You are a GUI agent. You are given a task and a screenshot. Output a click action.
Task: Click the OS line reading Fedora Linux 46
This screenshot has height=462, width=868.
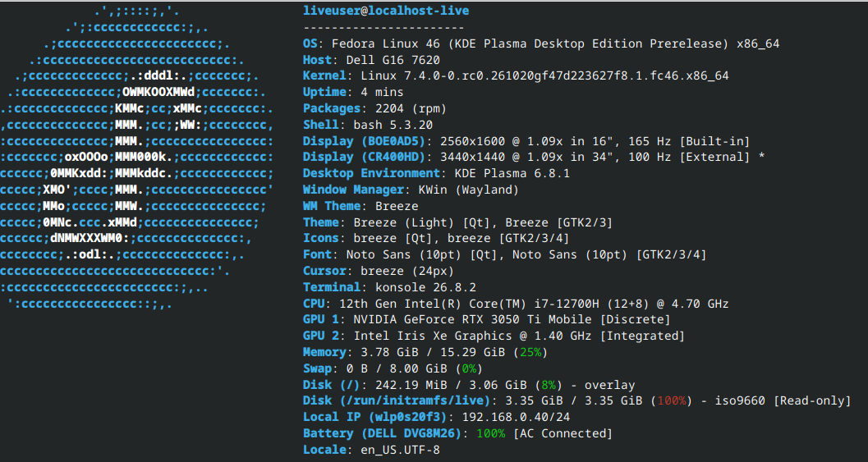[x=541, y=43]
